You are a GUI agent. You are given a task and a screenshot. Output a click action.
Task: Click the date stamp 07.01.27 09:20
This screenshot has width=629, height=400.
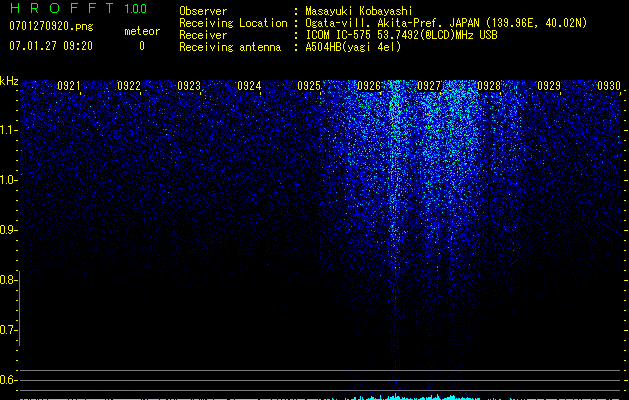[51, 46]
